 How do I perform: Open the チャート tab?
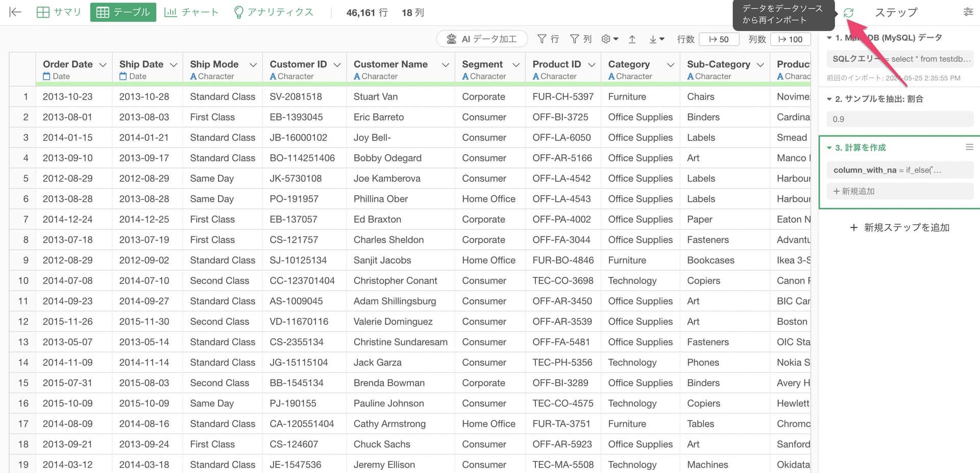[191, 12]
